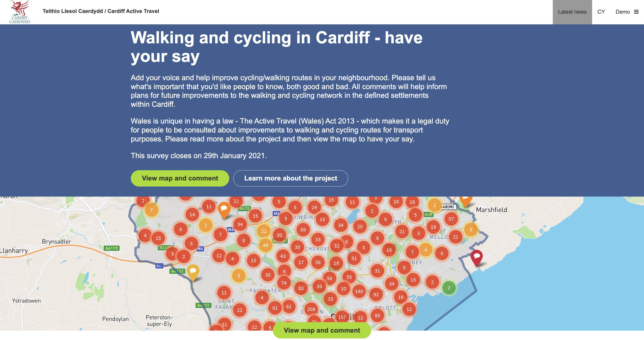This screenshot has width=644, height=340.
Task: Switch to the Latest news tab
Action: tap(572, 12)
